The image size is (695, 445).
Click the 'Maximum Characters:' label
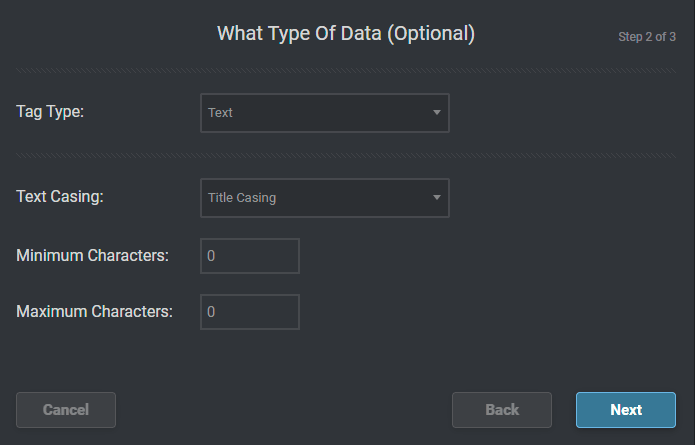coord(94,311)
